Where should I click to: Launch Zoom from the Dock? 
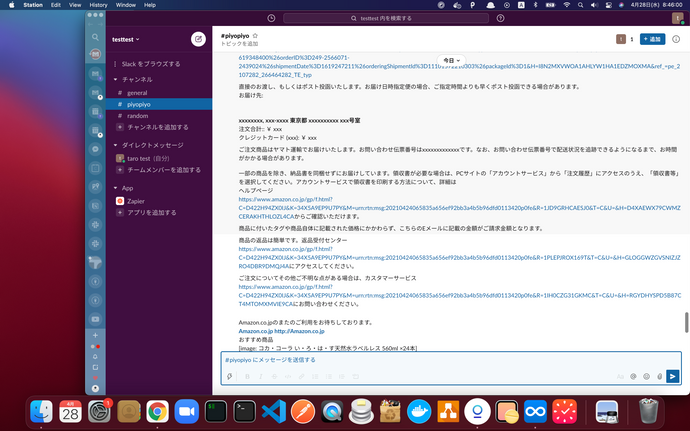(187, 412)
